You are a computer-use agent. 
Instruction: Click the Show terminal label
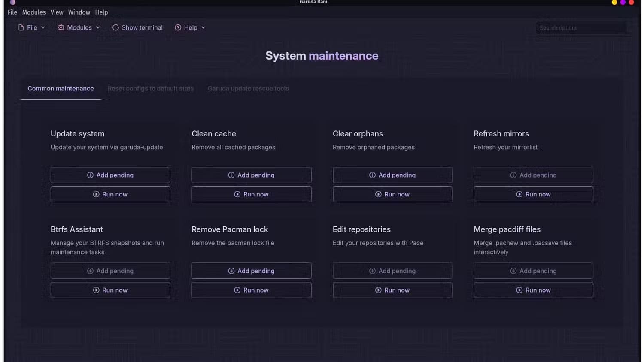[142, 27]
